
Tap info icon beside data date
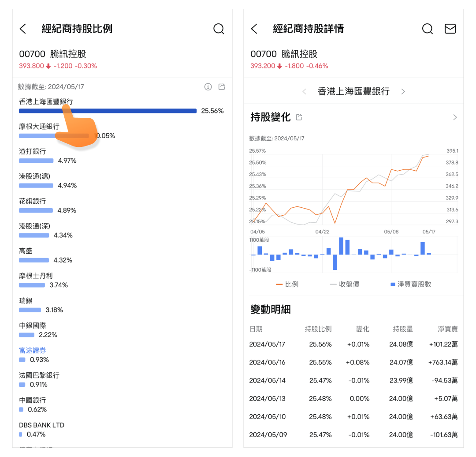click(x=208, y=87)
